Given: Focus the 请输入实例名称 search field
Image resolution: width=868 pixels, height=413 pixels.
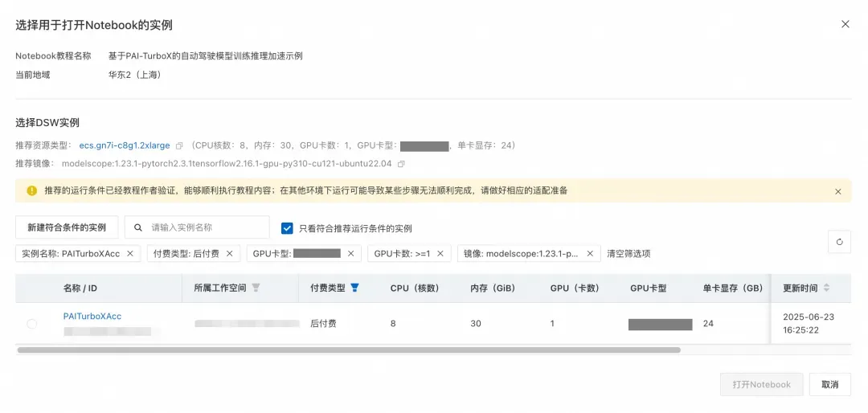Looking at the screenshot, I should 197,227.
